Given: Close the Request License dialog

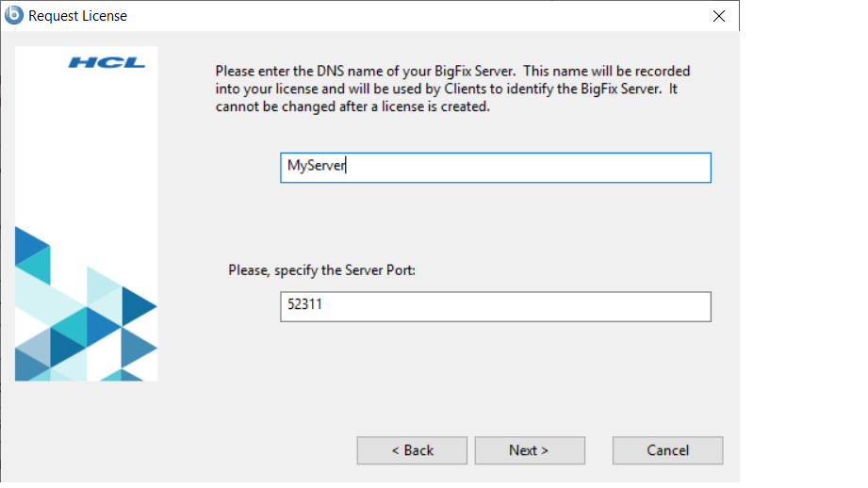Looking at the screenshot, I should 719,16.
